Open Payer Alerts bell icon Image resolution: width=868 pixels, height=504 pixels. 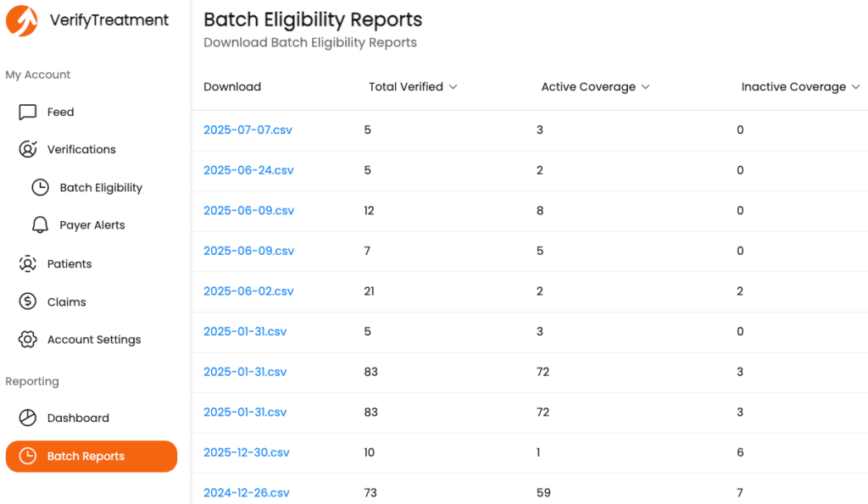[x=40, y=225]
